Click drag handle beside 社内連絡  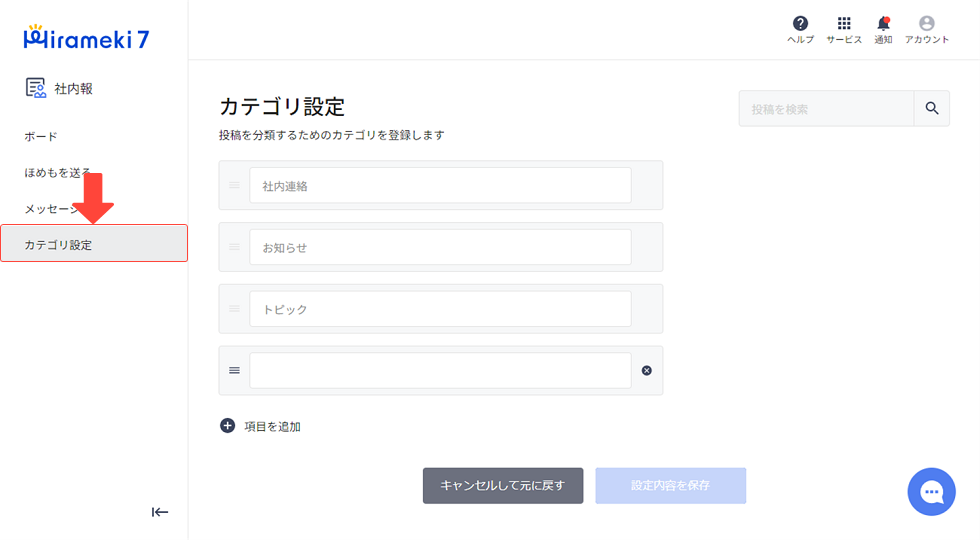pos(234,185)
